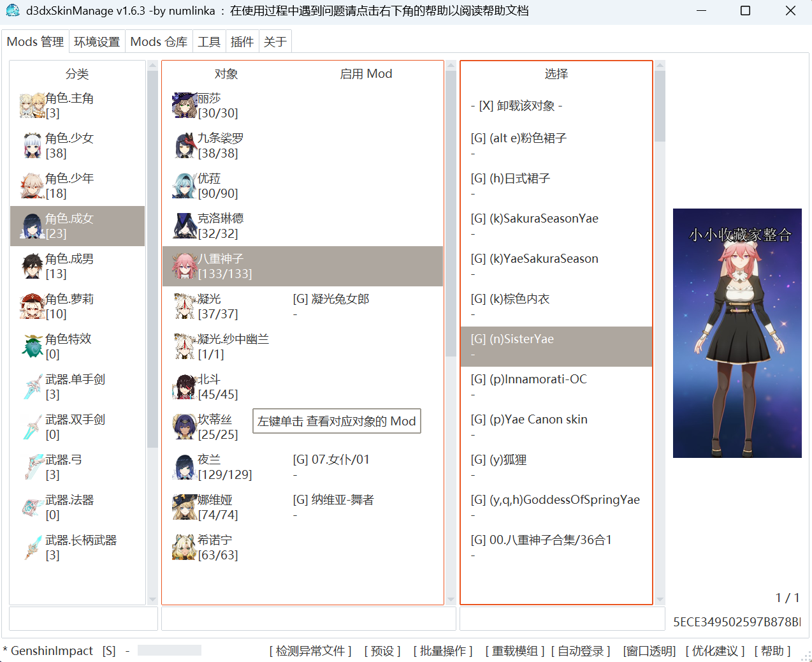
Task: Click the 八重神子 character portrait
Action: click(x=185, y=267)
